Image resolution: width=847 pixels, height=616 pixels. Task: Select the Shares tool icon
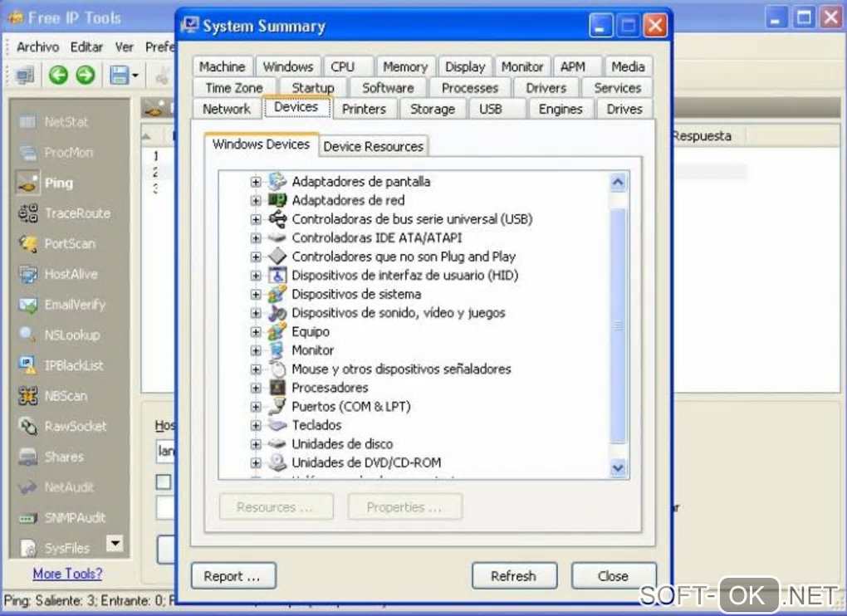coord(27,457)
